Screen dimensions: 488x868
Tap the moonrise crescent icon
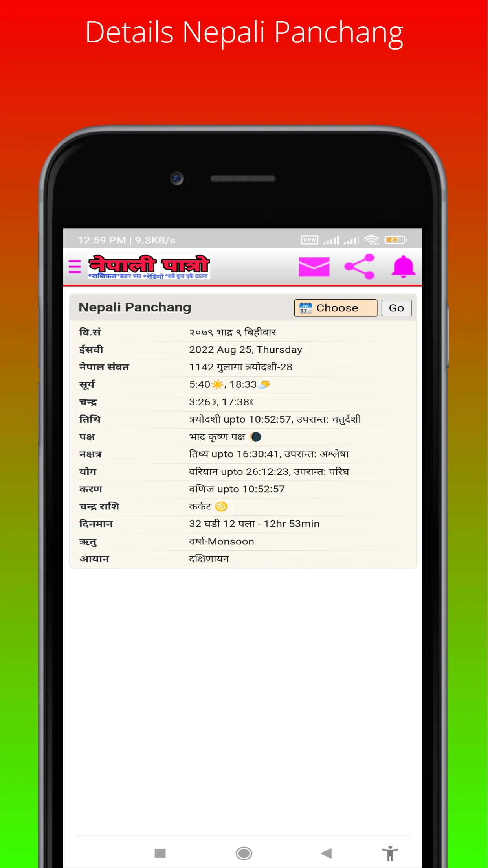[213, 402]
